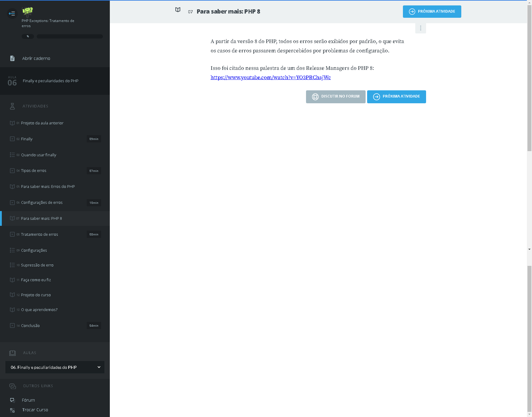Select the 'Finally' video activity

coord(27,139)
